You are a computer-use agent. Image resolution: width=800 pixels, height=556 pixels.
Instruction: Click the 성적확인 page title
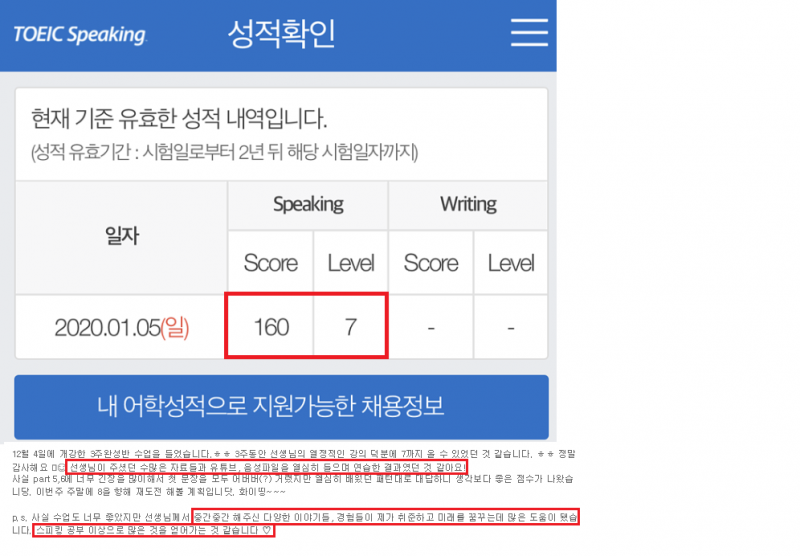coord(281,34)
